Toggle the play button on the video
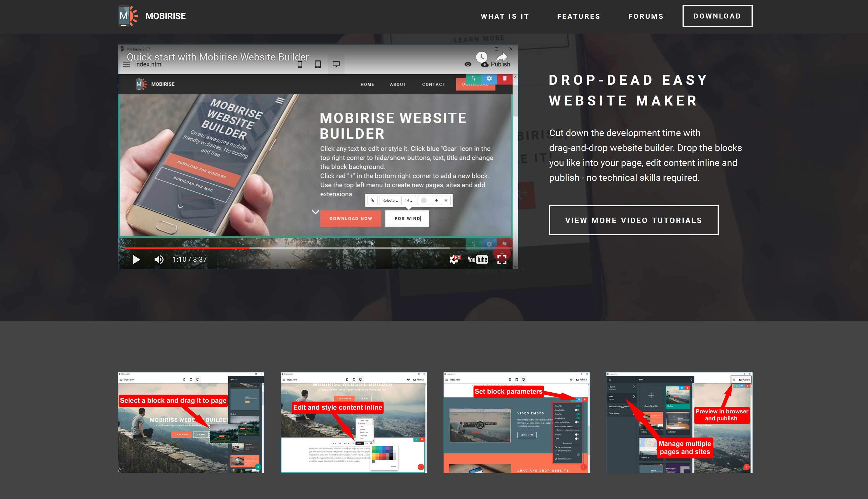This screenshot has height=499, width=868. pos(136,259)
